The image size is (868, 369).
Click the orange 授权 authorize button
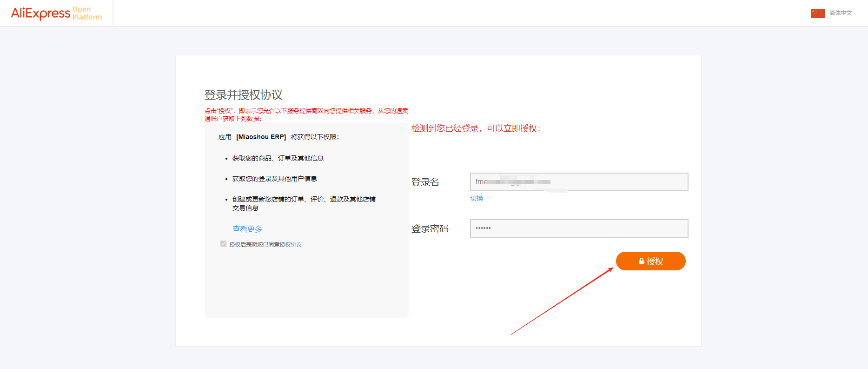[x=650, y=261]
